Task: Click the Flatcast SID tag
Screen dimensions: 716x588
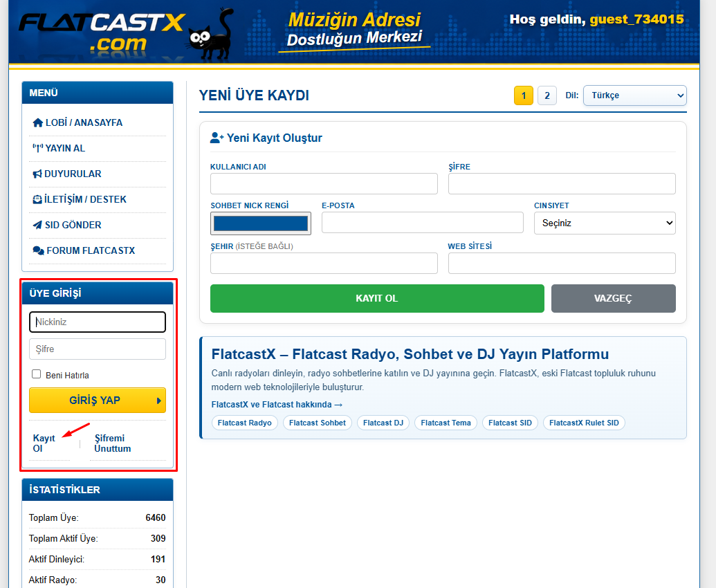Action: click(510, 423)
